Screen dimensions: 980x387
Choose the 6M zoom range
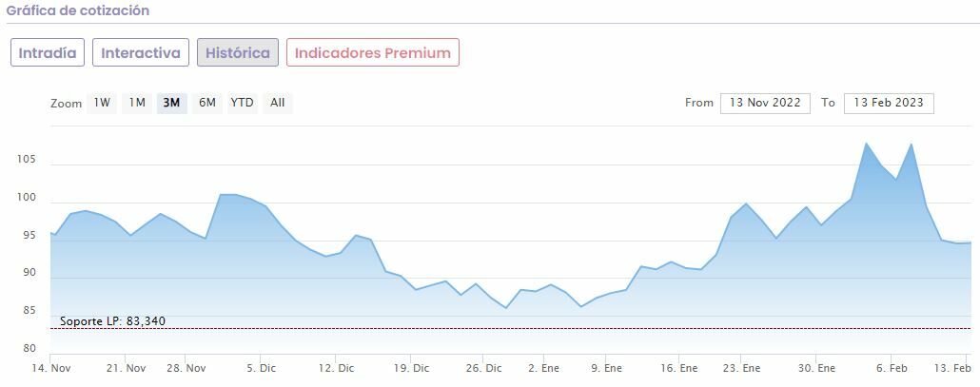pyautogui.click(x=206, y=103)
